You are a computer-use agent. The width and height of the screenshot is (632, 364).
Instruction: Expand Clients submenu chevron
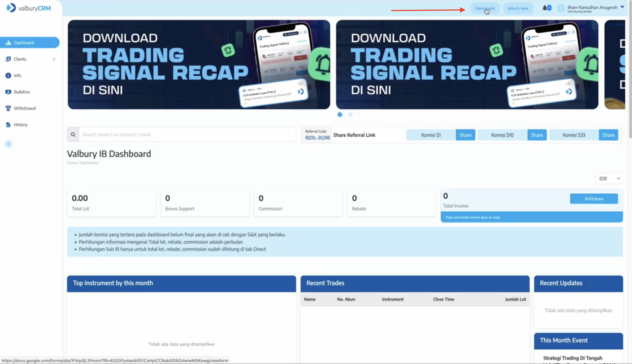pyautogui.click(x=54, y=59)
